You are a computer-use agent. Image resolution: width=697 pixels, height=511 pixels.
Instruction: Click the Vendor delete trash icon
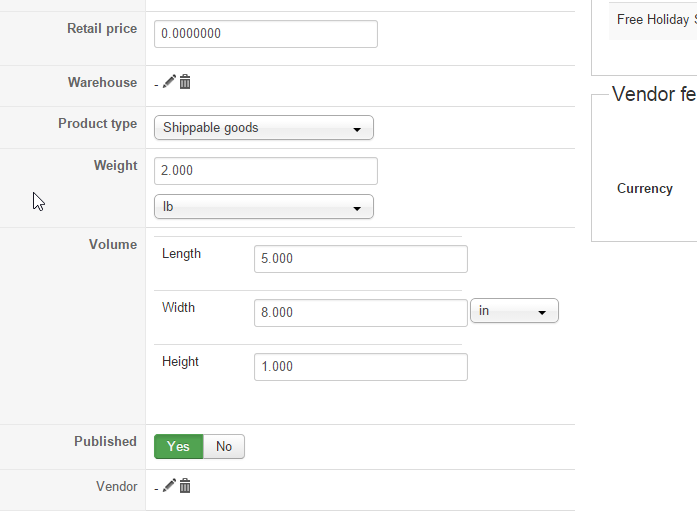point(185,486)
